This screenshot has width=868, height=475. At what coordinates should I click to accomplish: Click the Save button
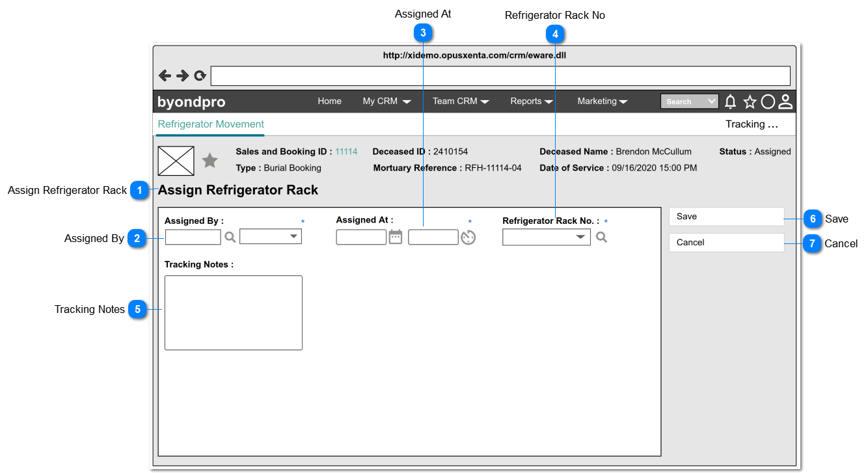click(727, 217)
